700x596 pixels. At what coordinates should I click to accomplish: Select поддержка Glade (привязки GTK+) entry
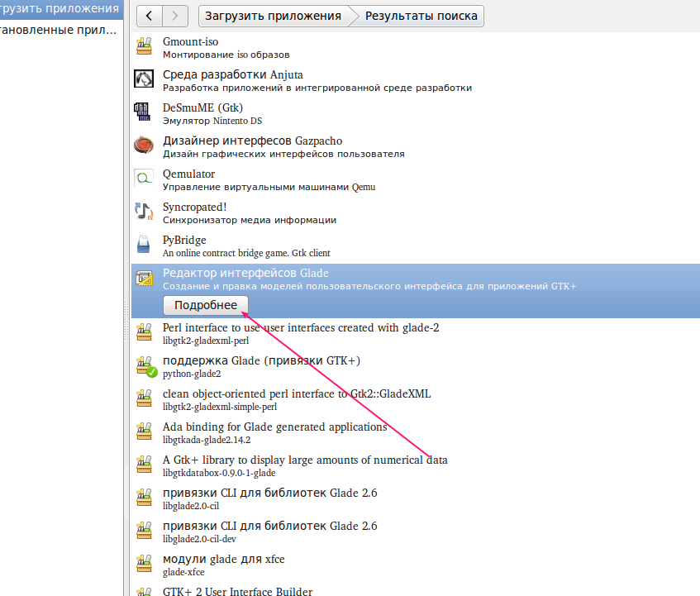(261, 360)
